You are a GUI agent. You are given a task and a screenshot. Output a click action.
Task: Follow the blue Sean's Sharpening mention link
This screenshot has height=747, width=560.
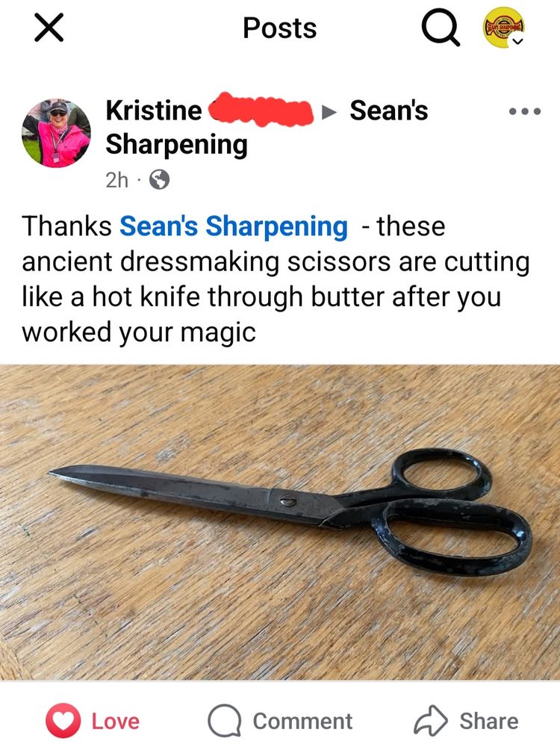pos(233,226)
